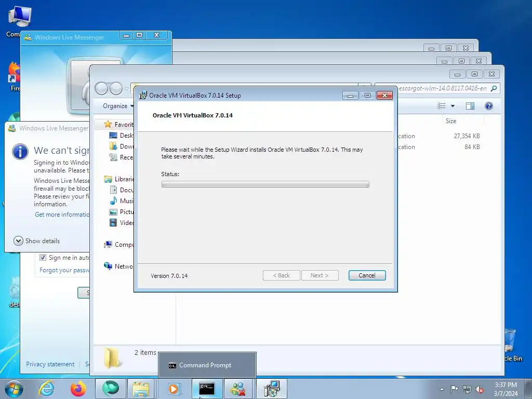Select Network in the navigation pane
This screenshot has width=532, height=399.
(x=118, y=266)
